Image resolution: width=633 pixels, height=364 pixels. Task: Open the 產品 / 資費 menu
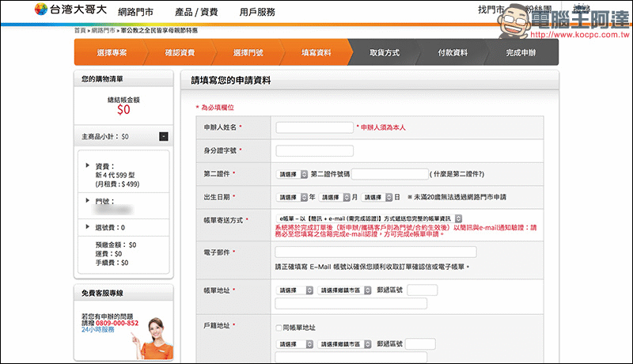pos(195,12)
